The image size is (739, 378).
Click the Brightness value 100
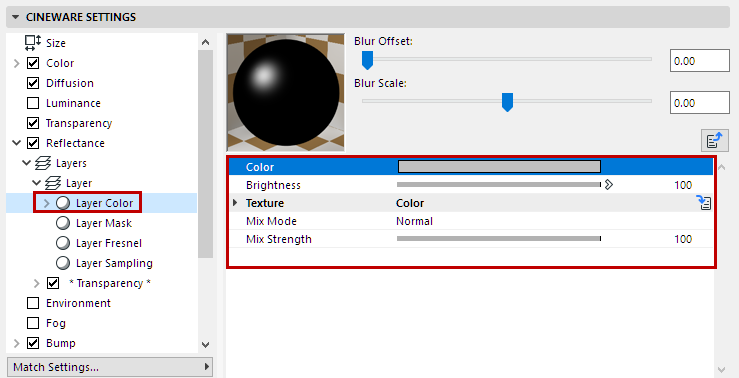click(683, 185)
